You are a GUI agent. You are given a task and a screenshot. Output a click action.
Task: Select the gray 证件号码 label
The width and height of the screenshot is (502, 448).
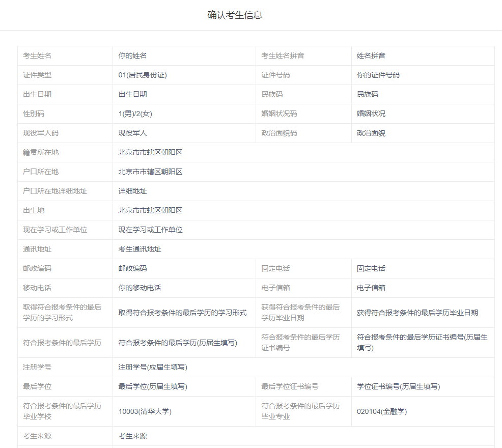tap(275, 75)
